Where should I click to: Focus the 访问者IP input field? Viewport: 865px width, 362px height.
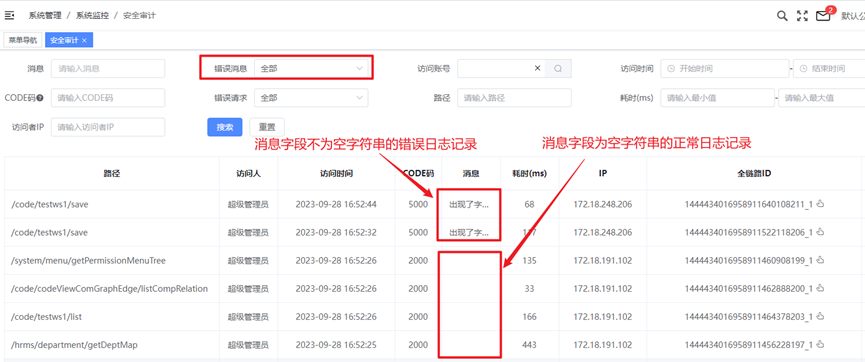tap(108, 127)
